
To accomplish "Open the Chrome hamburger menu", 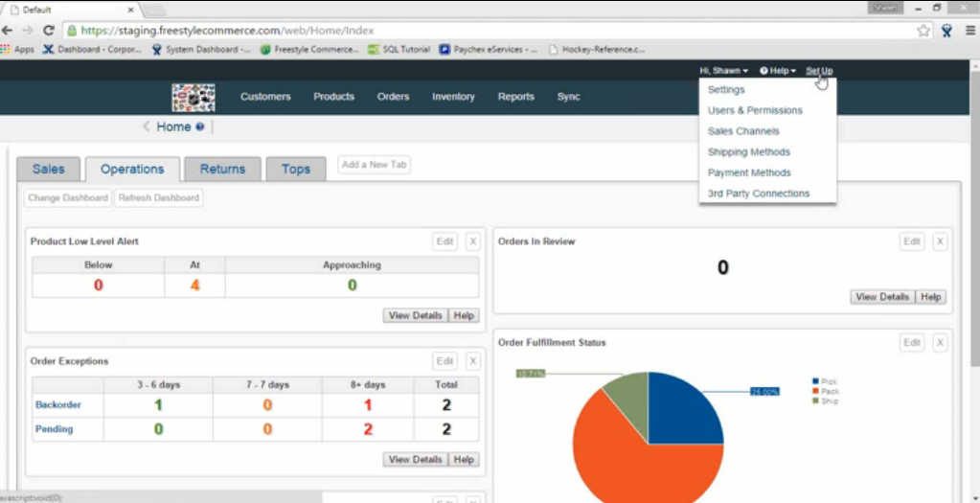I will 969,31.
